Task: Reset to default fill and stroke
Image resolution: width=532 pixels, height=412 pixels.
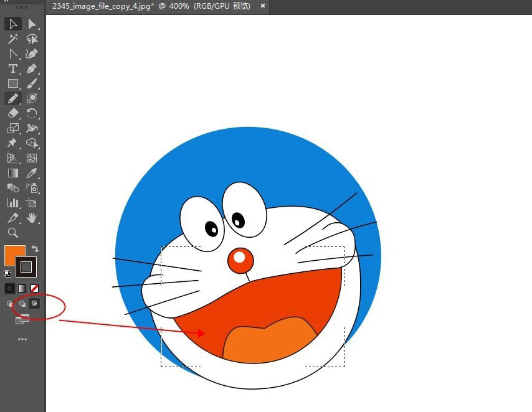Action: 7,274
